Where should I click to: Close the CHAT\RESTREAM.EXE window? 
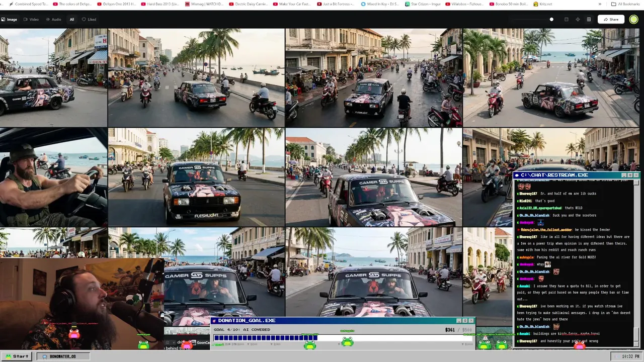coord(636,175)
